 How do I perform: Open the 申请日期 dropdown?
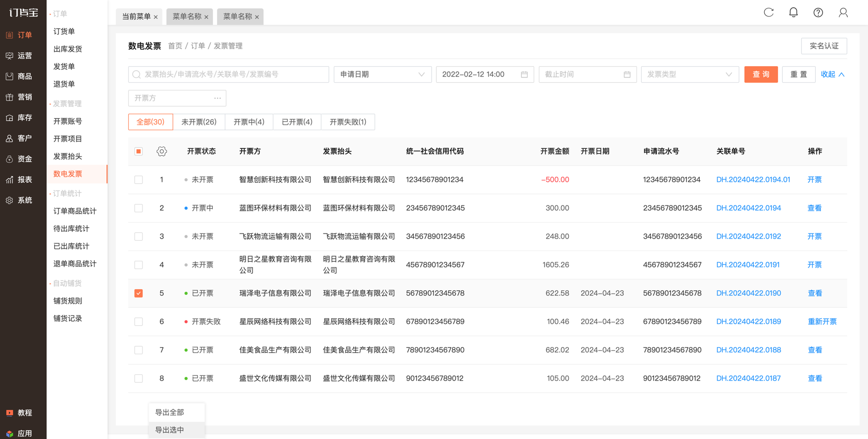383,74
